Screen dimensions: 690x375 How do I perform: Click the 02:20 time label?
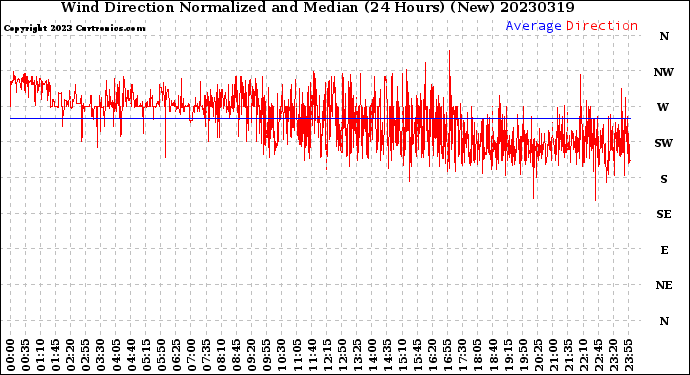tap(71, 355)
